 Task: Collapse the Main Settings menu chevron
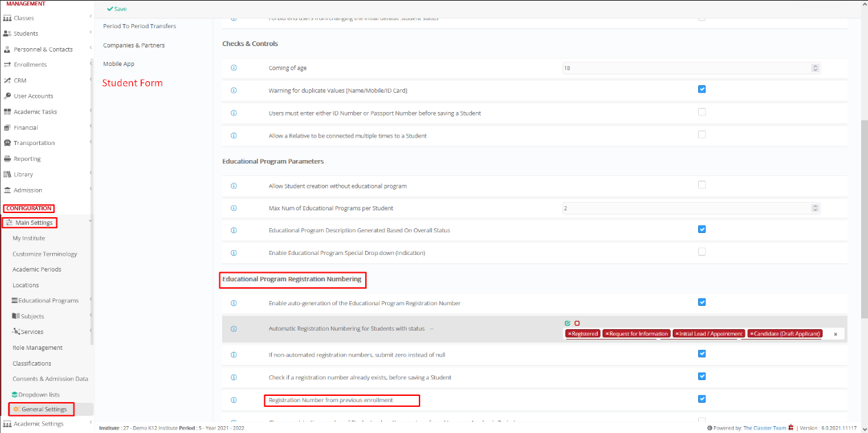(91, 221)
